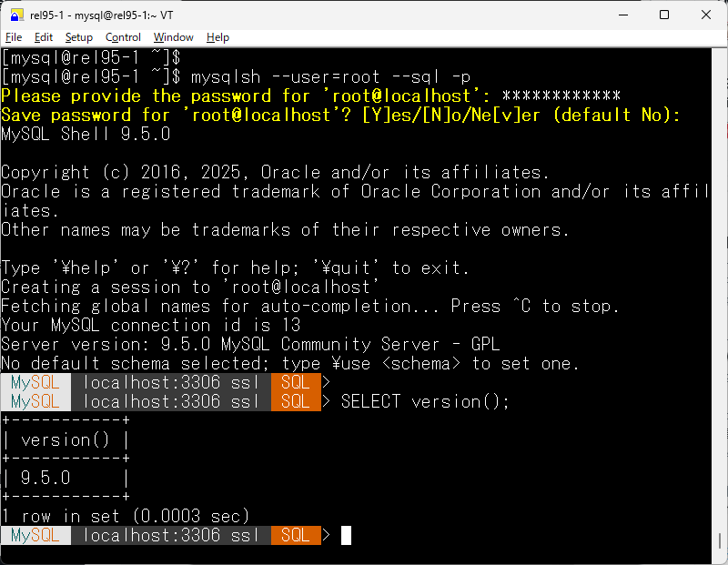The height and width of the screenshot is (565, 728).
Task: Minimize the Tera Term window
Action: click(623, 15)
